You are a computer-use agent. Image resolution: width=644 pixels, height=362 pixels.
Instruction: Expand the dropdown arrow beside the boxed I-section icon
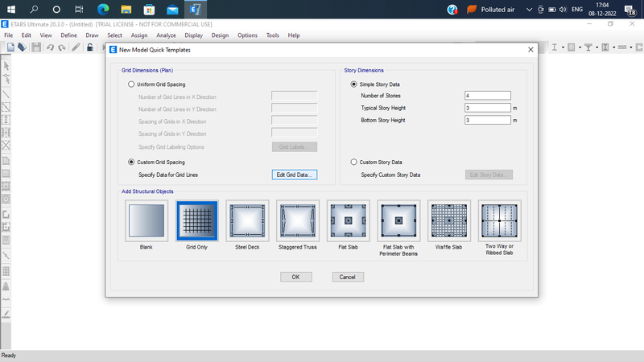click(613, 47)
